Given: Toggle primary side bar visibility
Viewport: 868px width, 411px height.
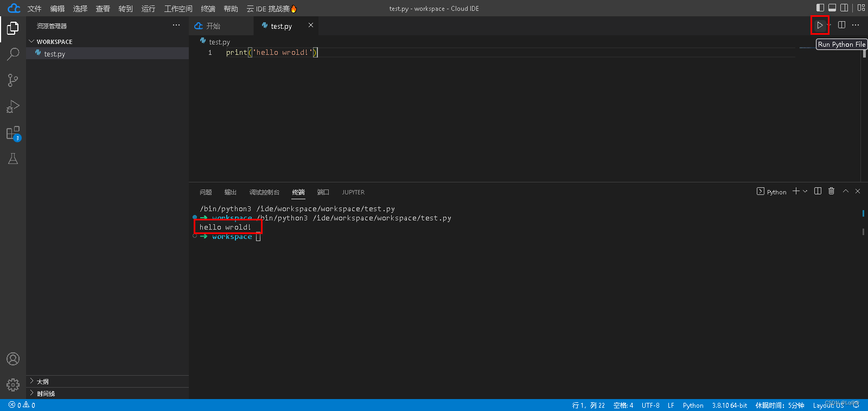Looking at the screenshot, I should pos(820,8).
